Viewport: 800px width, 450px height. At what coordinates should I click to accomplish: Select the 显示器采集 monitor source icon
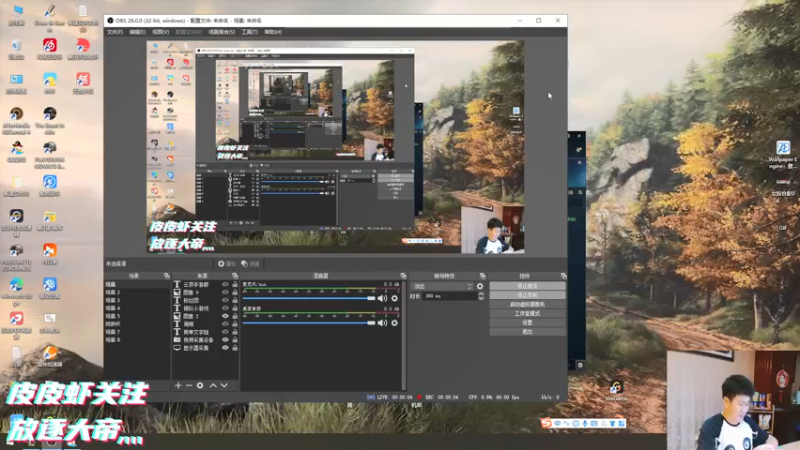[x=177, y=348]
